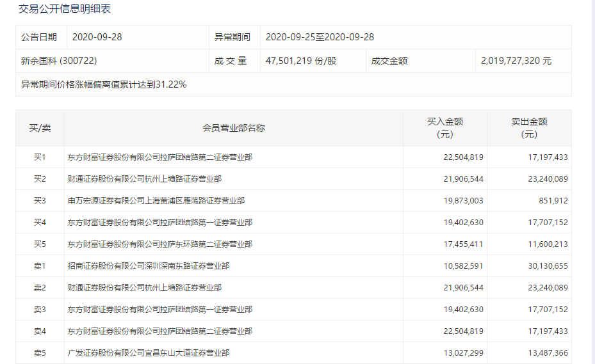Image resolution: width=595 pixels, height=364 pixels.
Task: Click 卖2 branch 财通证券杭州上塘路证券营业部
Action: [145, 288]
